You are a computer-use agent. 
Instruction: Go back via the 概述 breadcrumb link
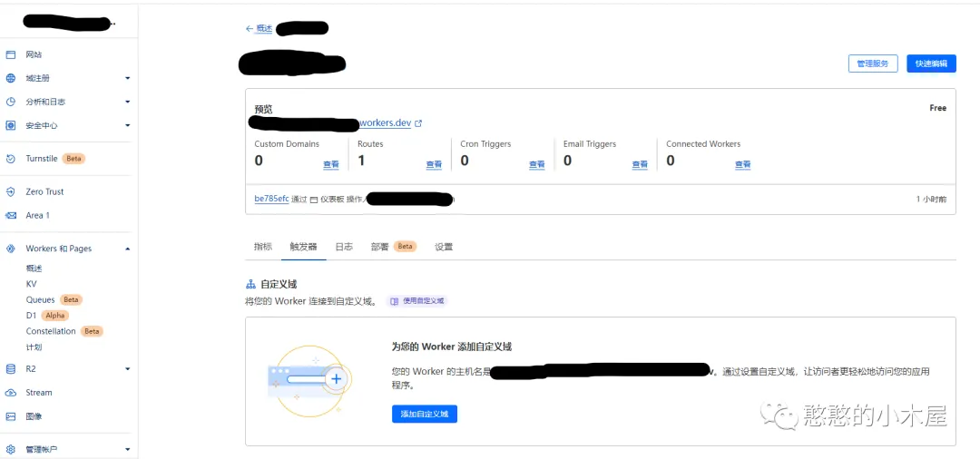pos(264,29)
